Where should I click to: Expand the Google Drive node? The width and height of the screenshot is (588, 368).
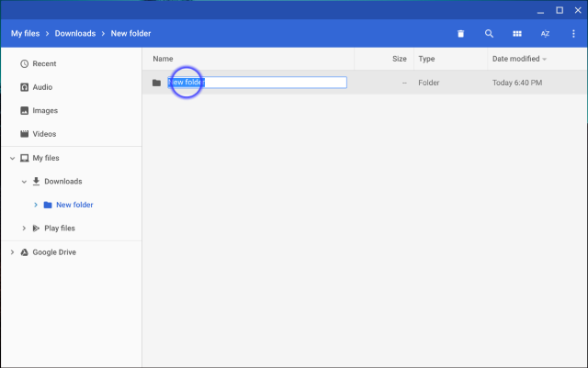(12, 252)
